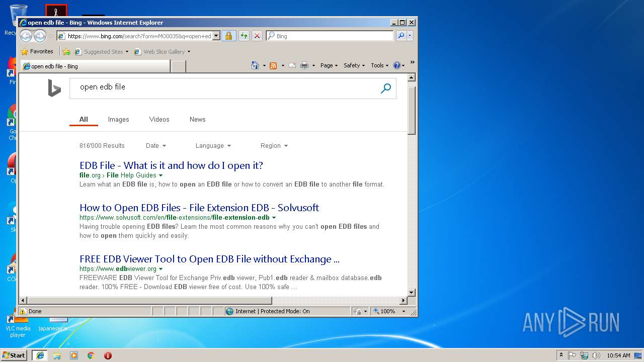Click the taskbar clock showing 10:54 AM
Screen dimensions: 644x362
[x=618, y=355]
